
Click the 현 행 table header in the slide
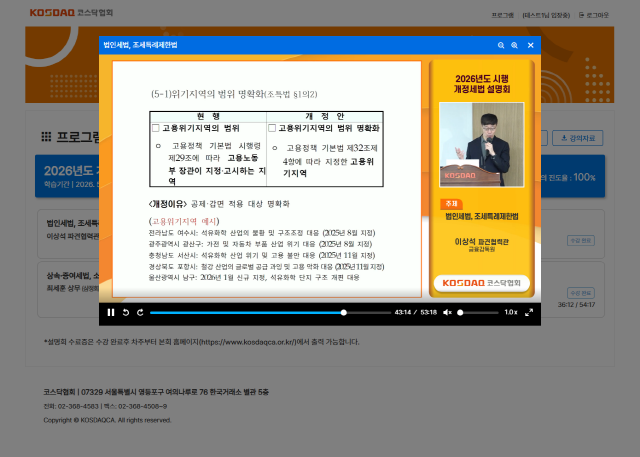pyautogui.click(x=208, y=117)
